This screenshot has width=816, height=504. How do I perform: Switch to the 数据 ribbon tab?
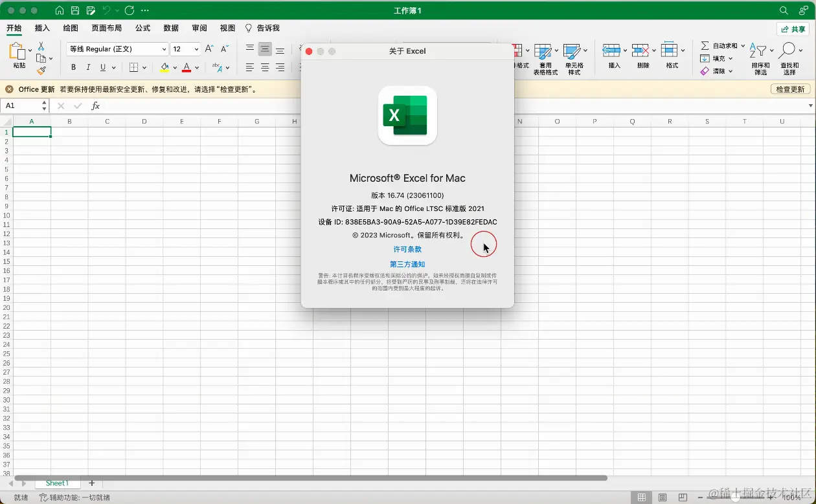pyautogui.click(x=171, y=28)
